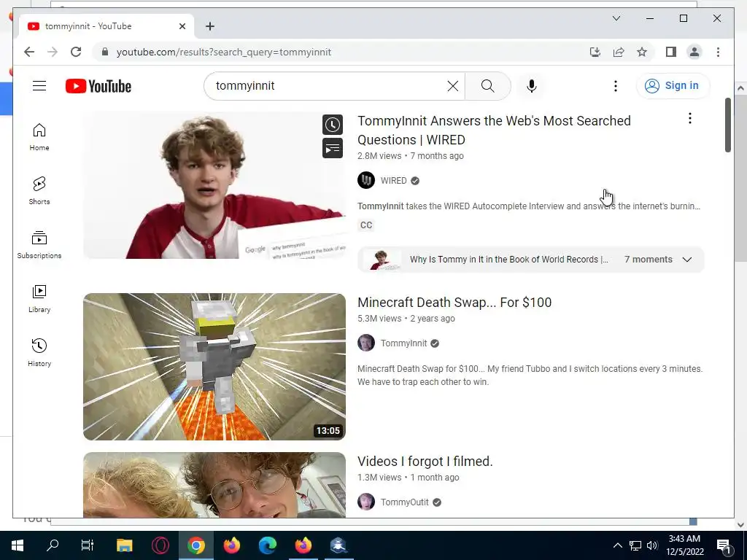Open Chrome side panel
The width and height of the screenshot is (747, 560).
point(671,52)
